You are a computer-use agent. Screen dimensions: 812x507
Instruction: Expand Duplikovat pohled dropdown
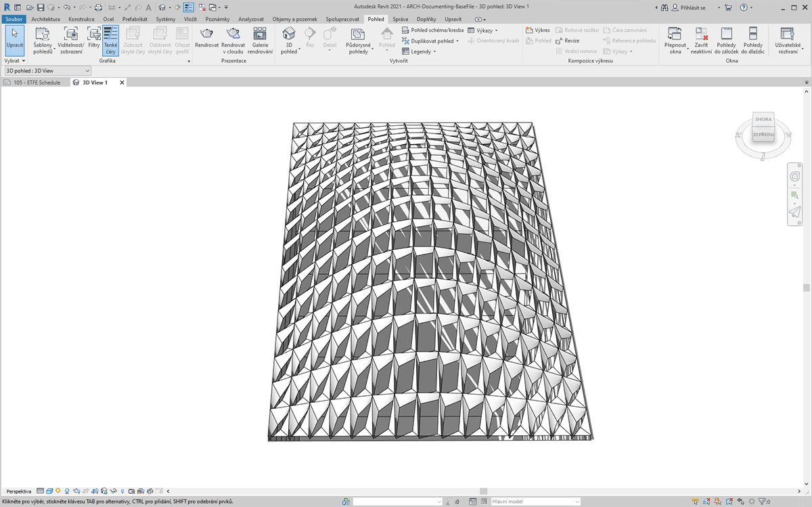click(430, 41)
